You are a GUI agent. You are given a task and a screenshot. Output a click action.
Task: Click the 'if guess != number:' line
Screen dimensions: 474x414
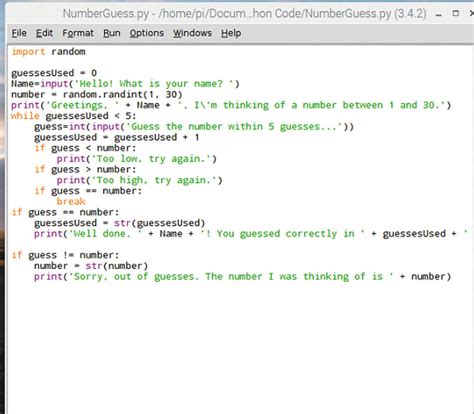pos(65,255)
